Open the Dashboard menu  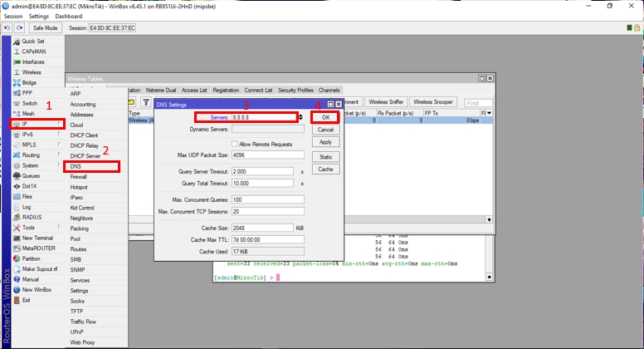click(x=69, y=16)
